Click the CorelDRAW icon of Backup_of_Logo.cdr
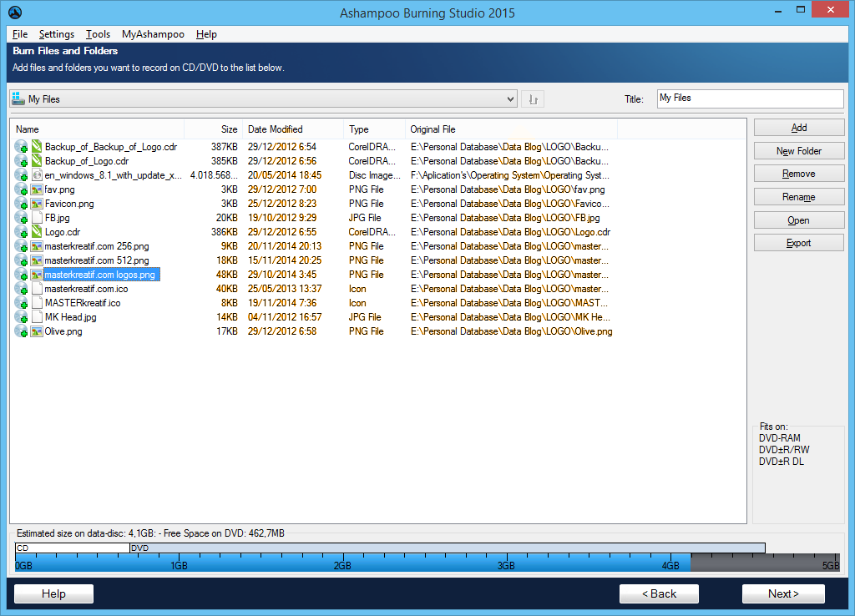 tap(37, 160)
